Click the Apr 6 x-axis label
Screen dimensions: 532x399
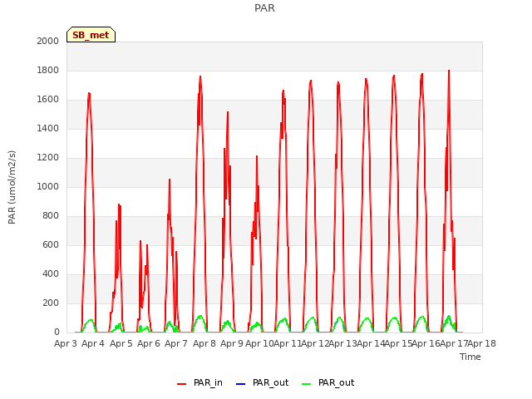(x=149, y=343)
